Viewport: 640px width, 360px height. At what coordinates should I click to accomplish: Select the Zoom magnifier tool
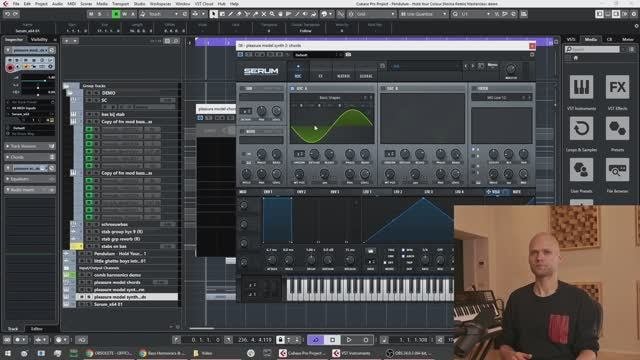(x=272, y=14)
